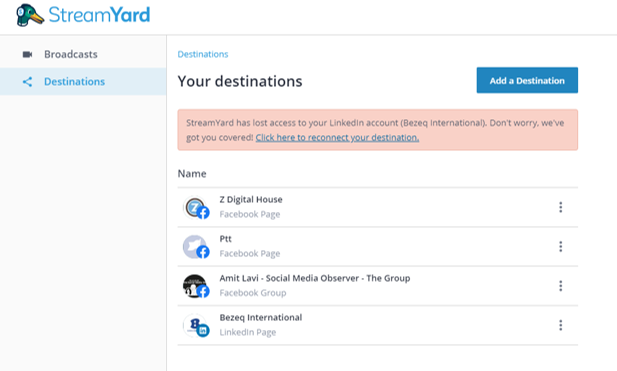Click the Name column header

(x=192, y=174)
